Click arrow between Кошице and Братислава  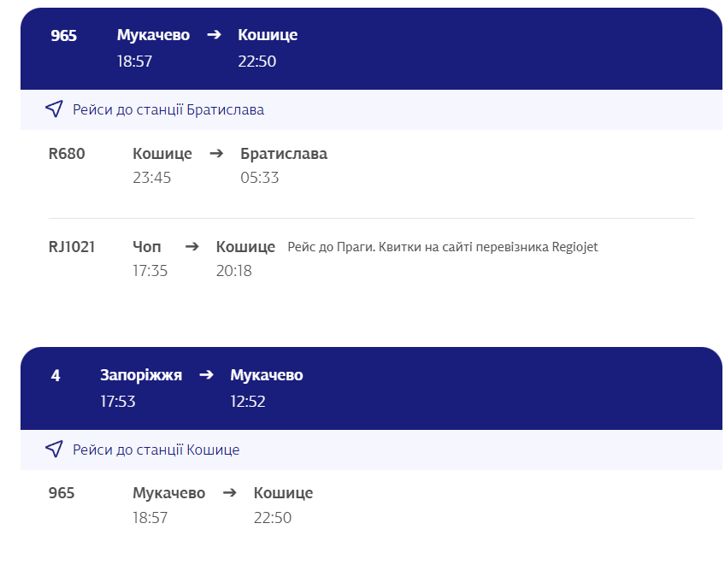click(216, 154)
